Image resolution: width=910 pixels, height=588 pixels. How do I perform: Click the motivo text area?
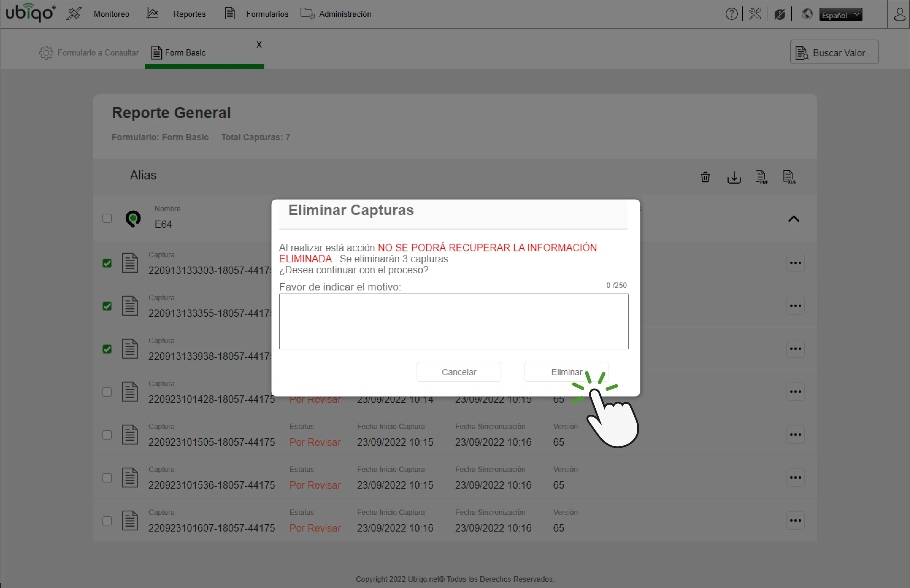click(454, 321)
